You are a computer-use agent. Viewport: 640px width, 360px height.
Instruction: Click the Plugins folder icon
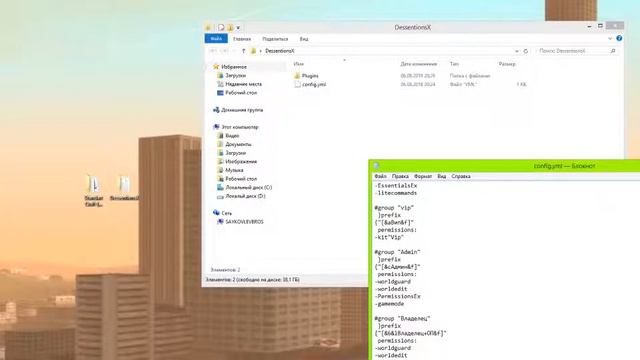pyautogui.click(x=297, y=76)
